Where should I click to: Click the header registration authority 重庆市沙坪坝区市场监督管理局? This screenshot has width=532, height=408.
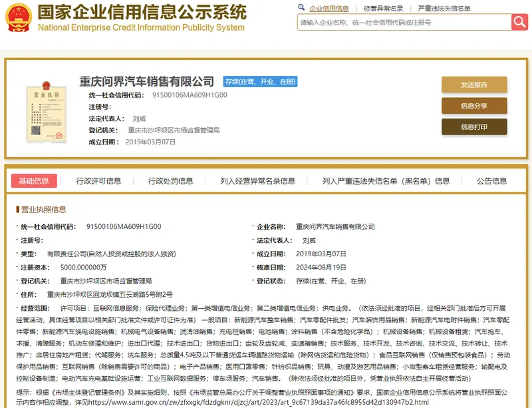(x=174, y=130)
